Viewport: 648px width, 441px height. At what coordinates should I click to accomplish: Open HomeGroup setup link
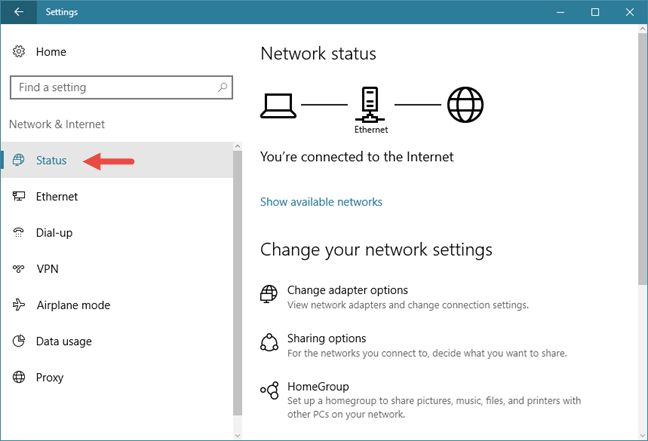coord(317,386)
